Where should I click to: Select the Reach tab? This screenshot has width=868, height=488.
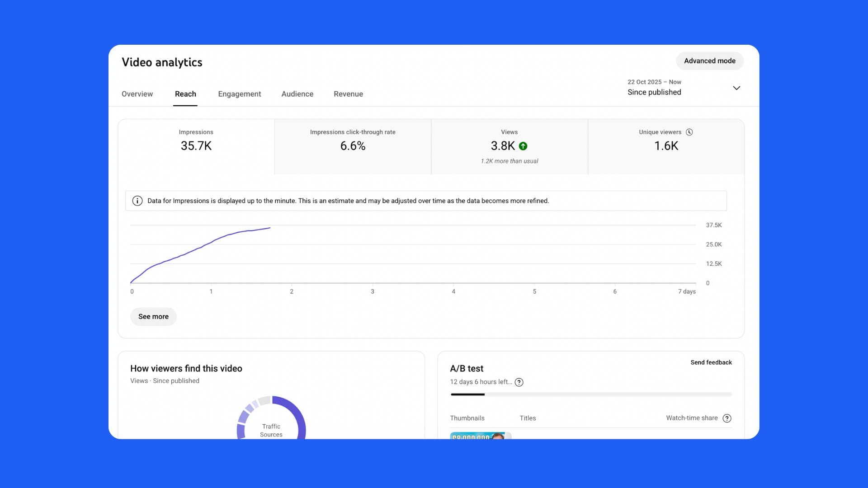(185, 94)
